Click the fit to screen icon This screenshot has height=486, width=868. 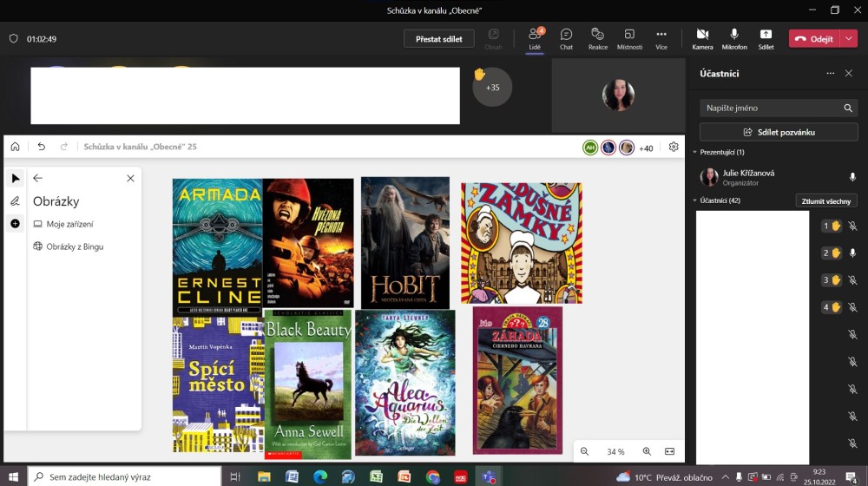pyautogui.click(x=669, y=451)
